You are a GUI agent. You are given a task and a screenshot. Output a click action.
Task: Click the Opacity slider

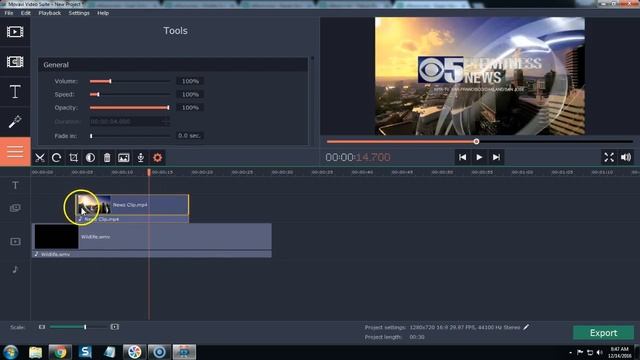tap(130, 108)
